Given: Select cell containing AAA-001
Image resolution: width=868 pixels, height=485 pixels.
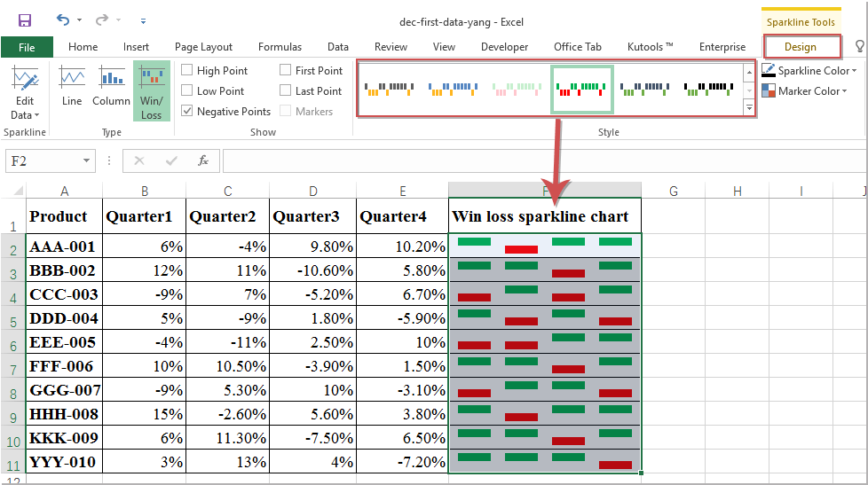Looking at the screenshot, I should pyautogui.click(x=64, y=246).
